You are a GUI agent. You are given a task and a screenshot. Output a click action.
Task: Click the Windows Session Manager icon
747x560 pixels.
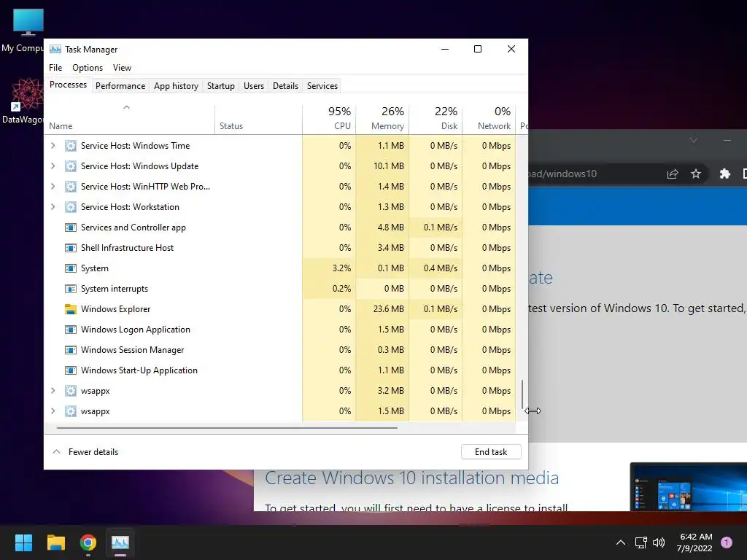tap(71, 350)
